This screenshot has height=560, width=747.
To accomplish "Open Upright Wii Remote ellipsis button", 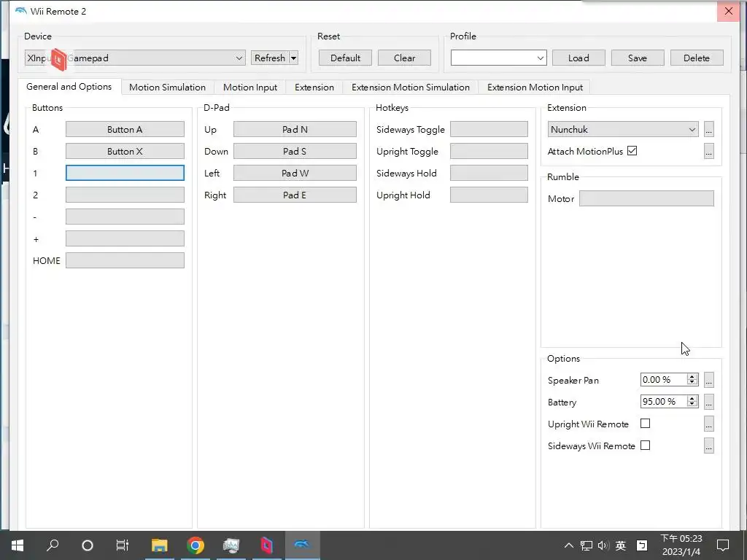I will click(x=709, y=424).
